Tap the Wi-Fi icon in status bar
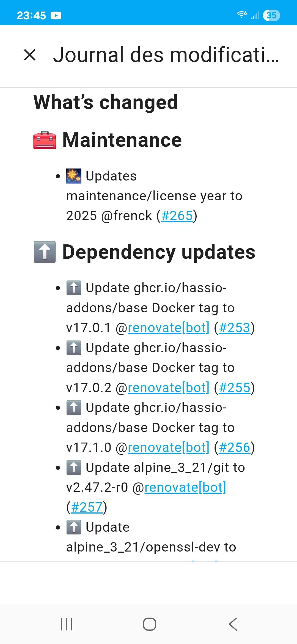297x644 pixels. tap(242, 15)
